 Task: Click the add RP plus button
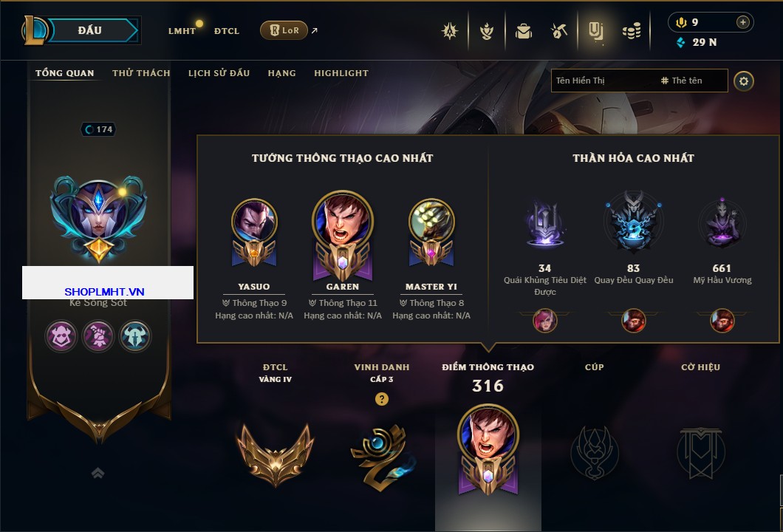click(x=743, y=22)
